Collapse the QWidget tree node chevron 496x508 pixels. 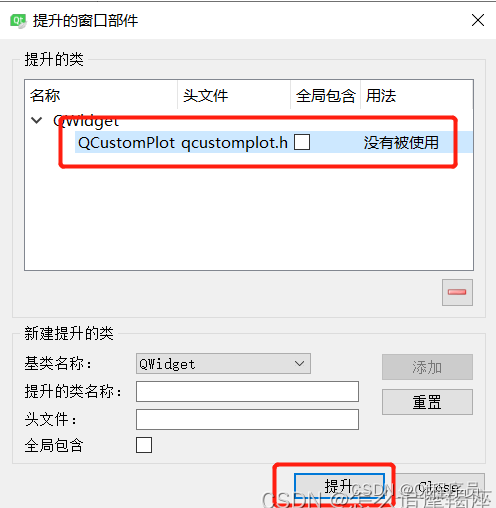pyautogui.click(x=36, y=120)
